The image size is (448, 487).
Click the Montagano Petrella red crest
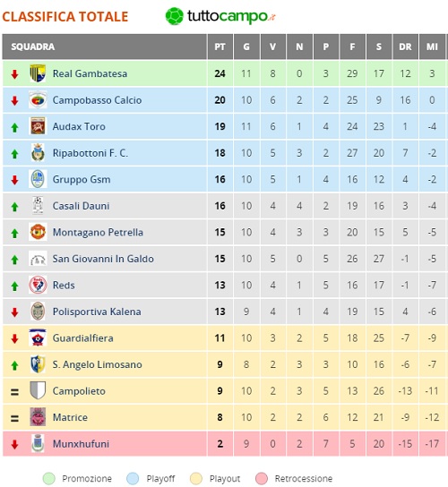pos(38,232)
